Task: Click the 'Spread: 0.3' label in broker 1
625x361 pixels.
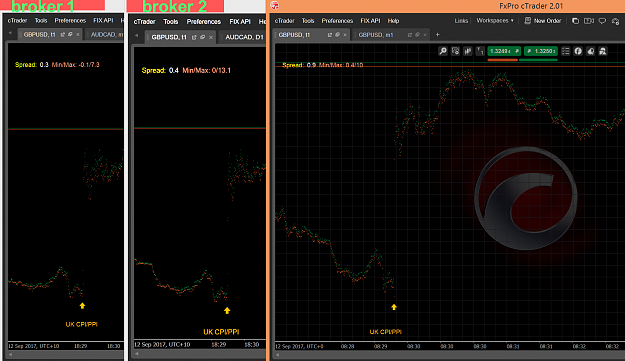Action: tap(31, 65)
